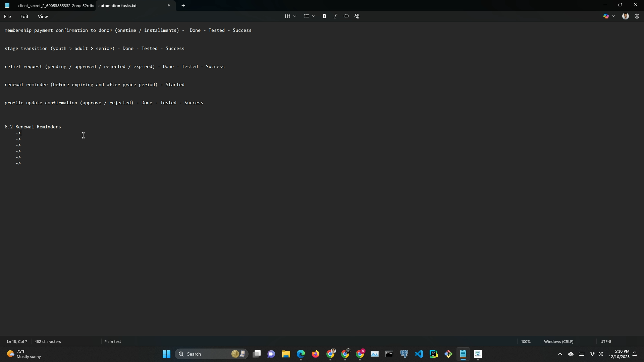The width and height of the screenshot is (644, 362).
Task: Open the 100% zoom level control
Action: click(526, 342)
